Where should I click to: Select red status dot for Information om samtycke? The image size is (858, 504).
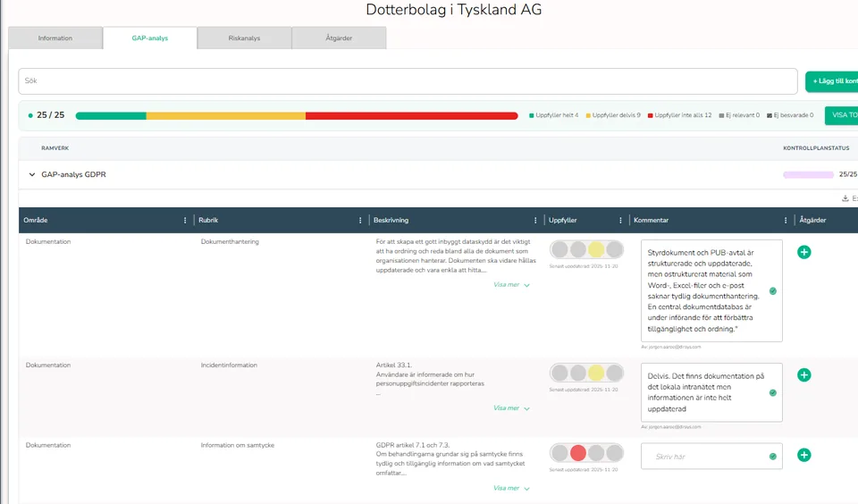coord(578,453)
